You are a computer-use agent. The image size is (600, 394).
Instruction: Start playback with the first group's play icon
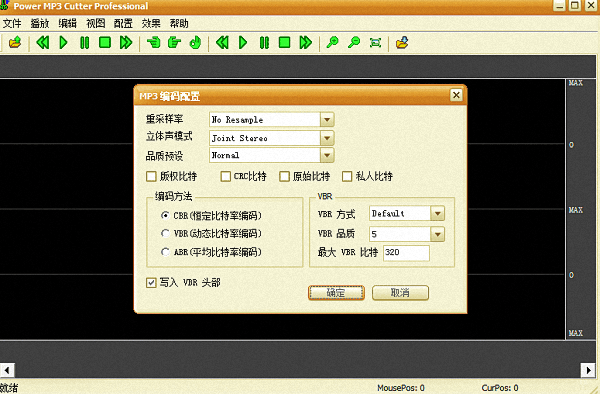pyautogui.click(x=64, y=42)
